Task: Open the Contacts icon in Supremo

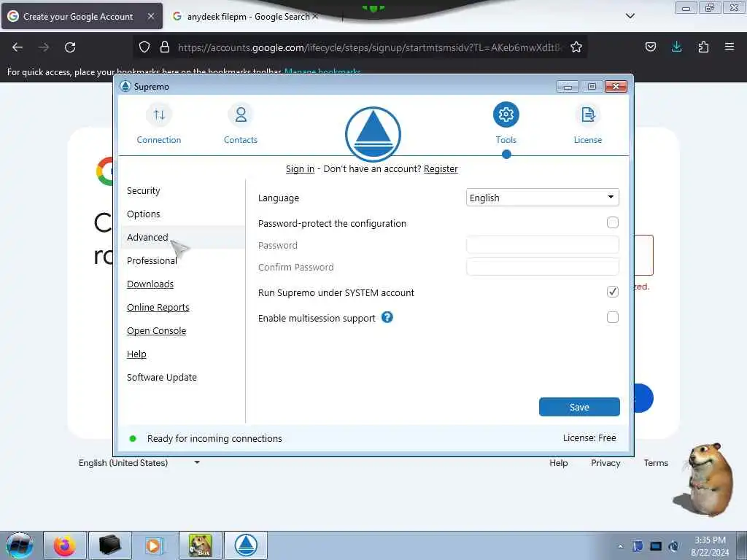Action: pyautogui.click(x=241, y=114)
